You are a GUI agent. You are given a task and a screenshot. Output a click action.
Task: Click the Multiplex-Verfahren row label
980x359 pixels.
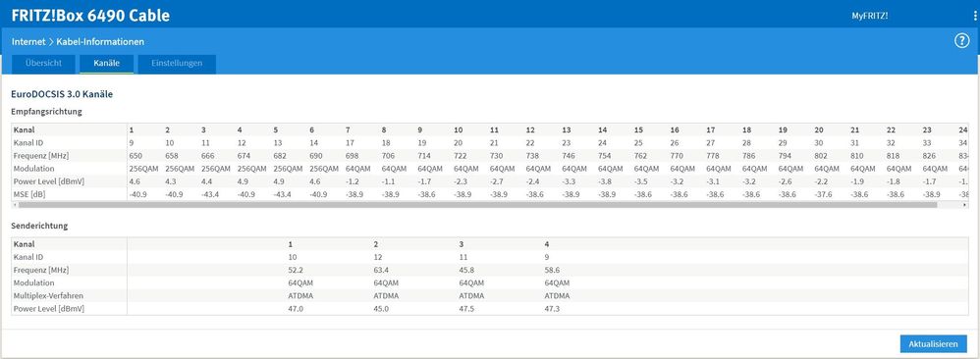pyautogui.click(x=49, y=295)
